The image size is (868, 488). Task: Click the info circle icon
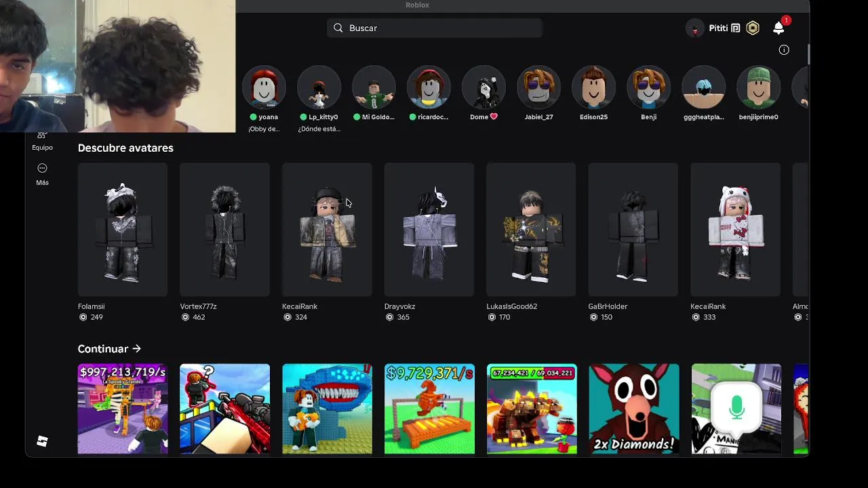tap(784, 49)
